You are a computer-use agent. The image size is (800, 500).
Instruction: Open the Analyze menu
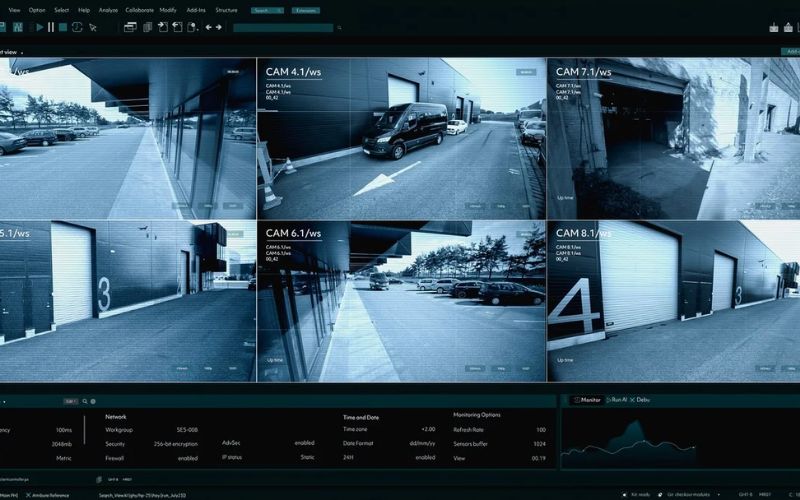(108, 10)
